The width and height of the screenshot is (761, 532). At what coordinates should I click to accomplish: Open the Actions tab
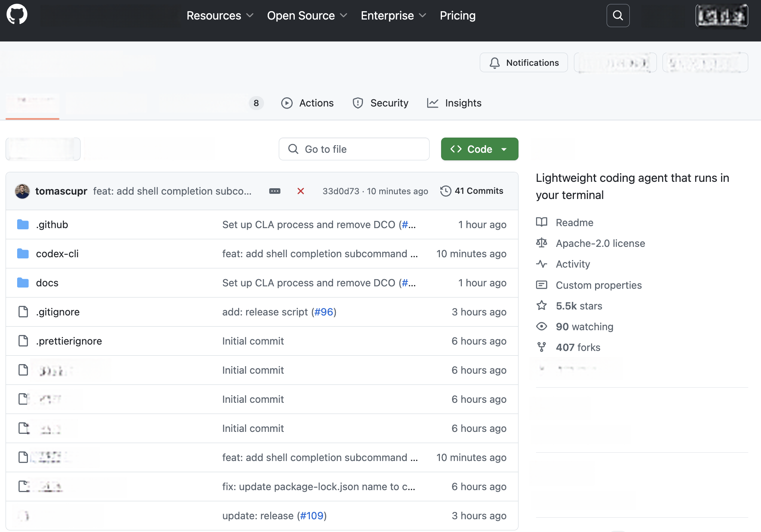pyautogui.click(x=307, y=103)
